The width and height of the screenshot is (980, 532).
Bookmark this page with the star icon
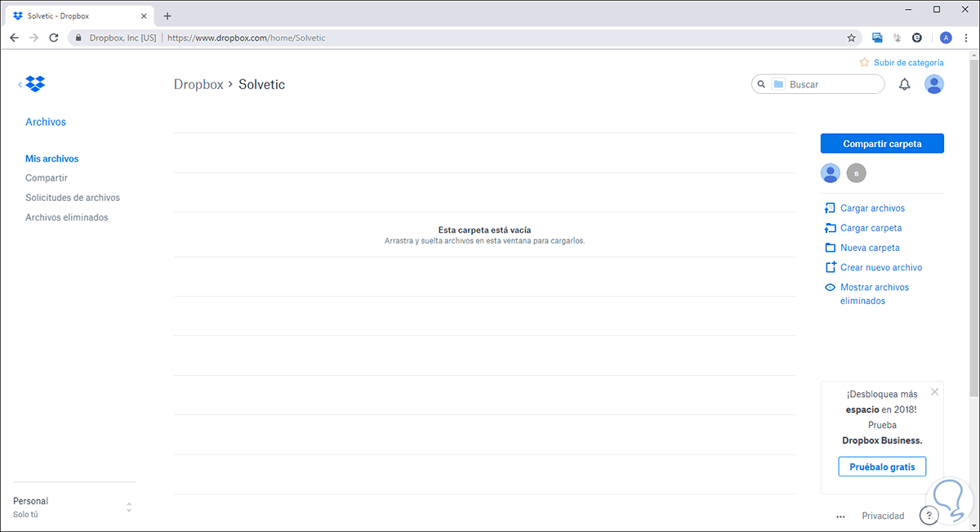(x=851, y=38)
